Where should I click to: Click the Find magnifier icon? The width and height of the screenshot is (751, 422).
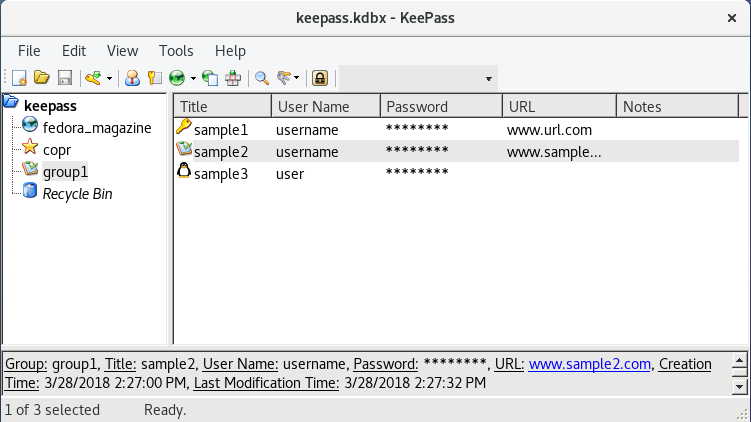262,78
